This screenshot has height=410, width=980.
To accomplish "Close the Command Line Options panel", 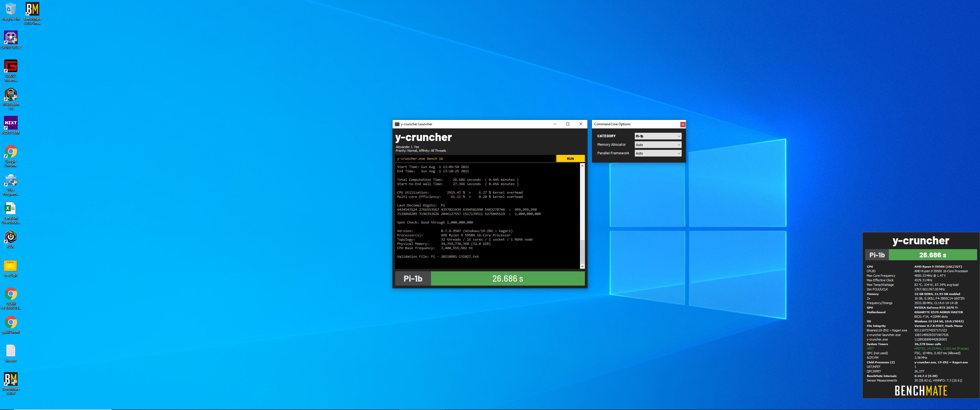I will tap(683, 124).
